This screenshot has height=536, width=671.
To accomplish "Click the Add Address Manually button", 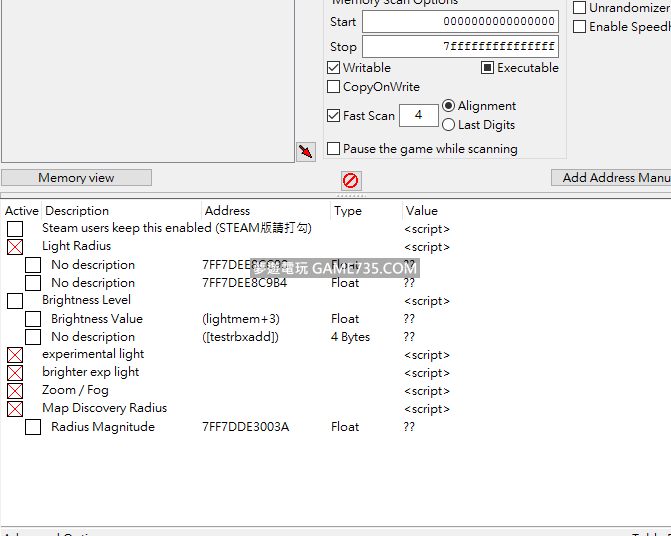I will click(x=612, y=178).
